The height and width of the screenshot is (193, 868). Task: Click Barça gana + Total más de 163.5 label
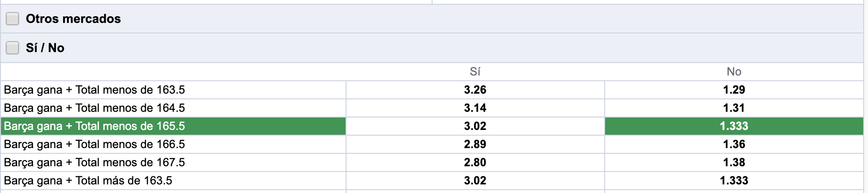pyautogui.click(x=88, y=181)
